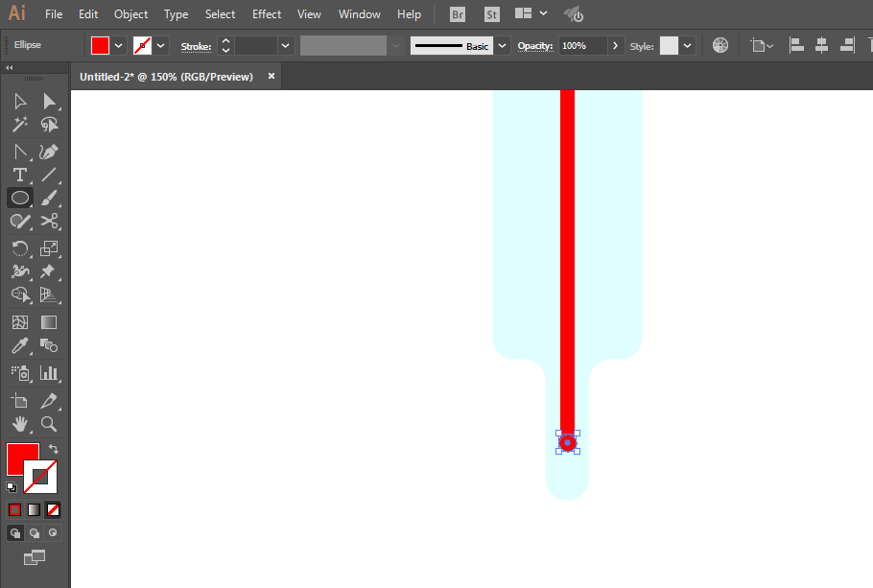Select the Shaper tool
Screen dimensions: 873x588
click(x=20, y=221)
